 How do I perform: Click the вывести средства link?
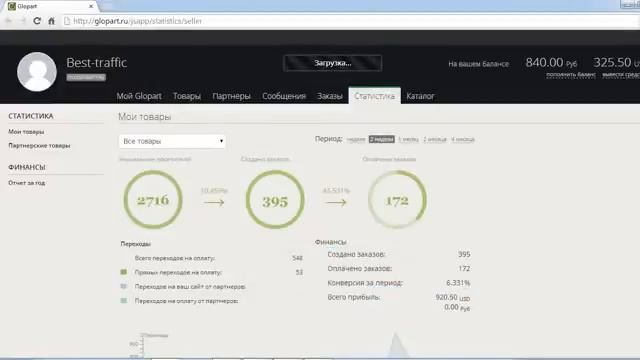click(621, 75)
